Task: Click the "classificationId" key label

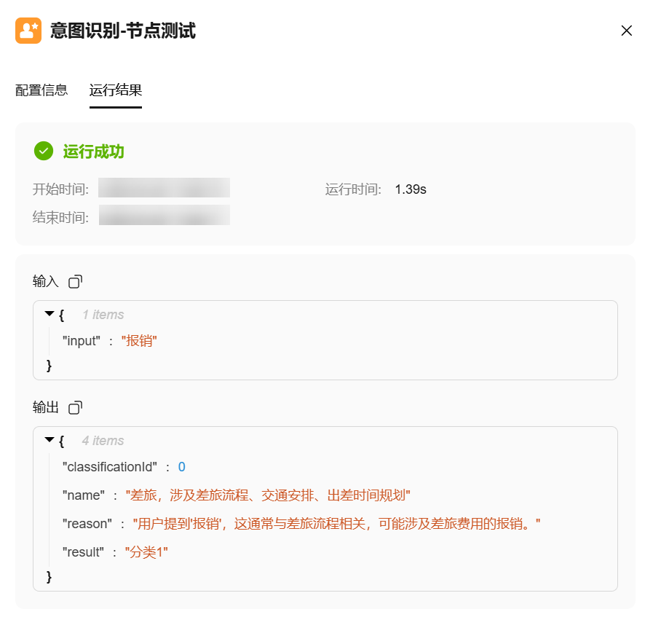Action: coord(110,467)
